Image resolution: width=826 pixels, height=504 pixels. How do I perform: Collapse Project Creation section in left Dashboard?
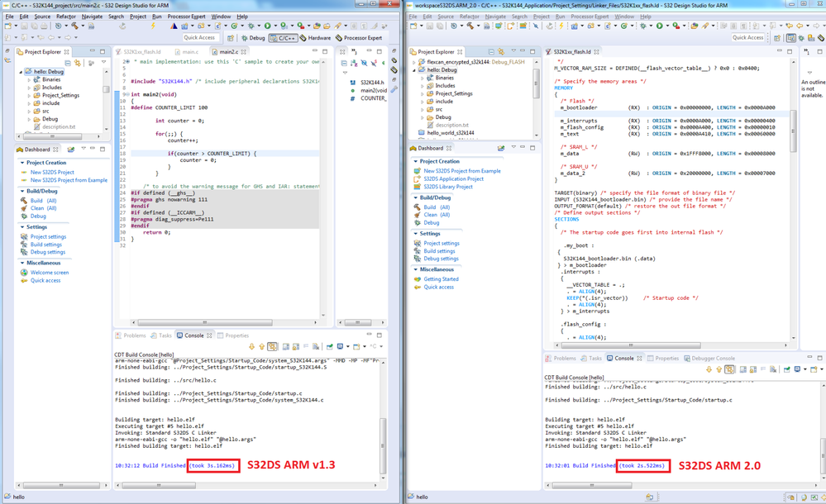22,163
